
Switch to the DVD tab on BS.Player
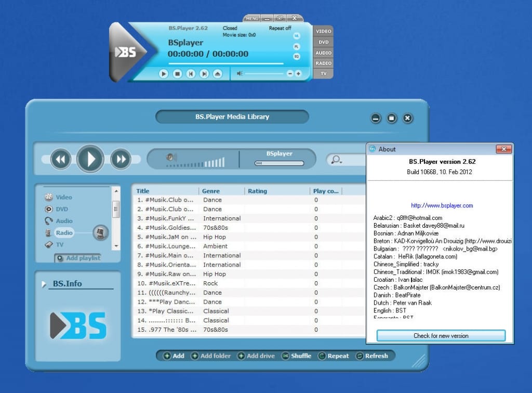(x=323, y=42)
